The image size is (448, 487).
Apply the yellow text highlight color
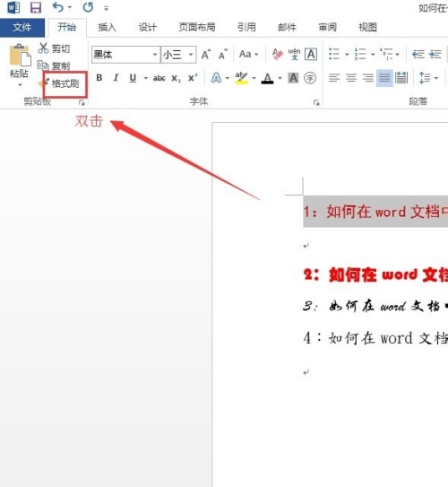coord(241,78)
